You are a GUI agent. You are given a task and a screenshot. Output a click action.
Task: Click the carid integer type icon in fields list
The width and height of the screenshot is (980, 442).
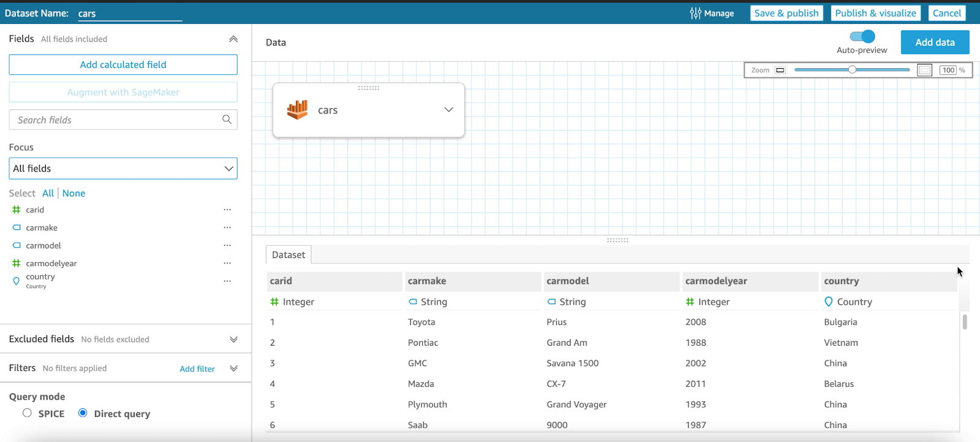pyautogui.click(x=17, y=210)
